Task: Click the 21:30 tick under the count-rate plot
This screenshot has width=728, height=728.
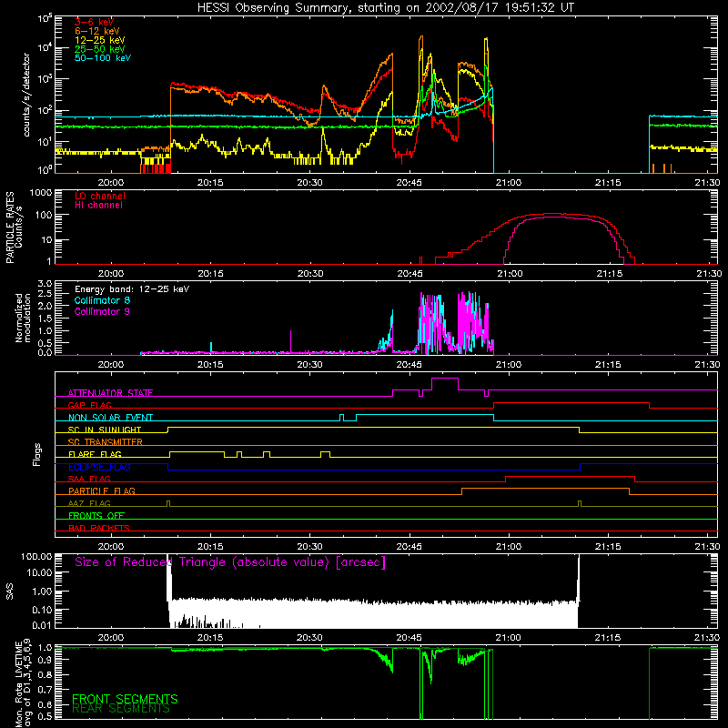Action: click(x=707, y=183)
